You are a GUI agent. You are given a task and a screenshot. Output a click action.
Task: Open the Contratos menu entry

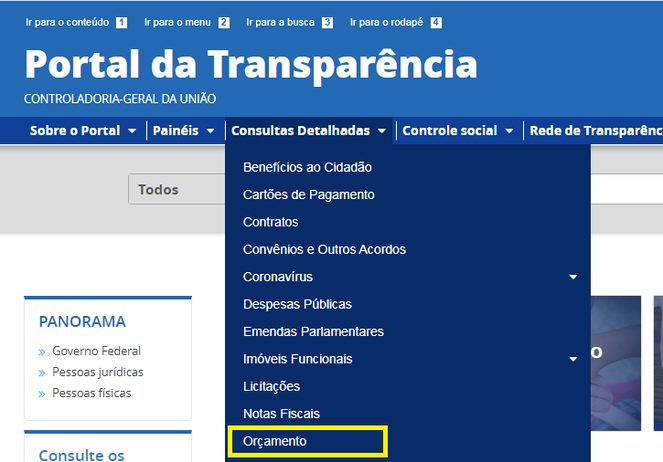tap(271, 222)
